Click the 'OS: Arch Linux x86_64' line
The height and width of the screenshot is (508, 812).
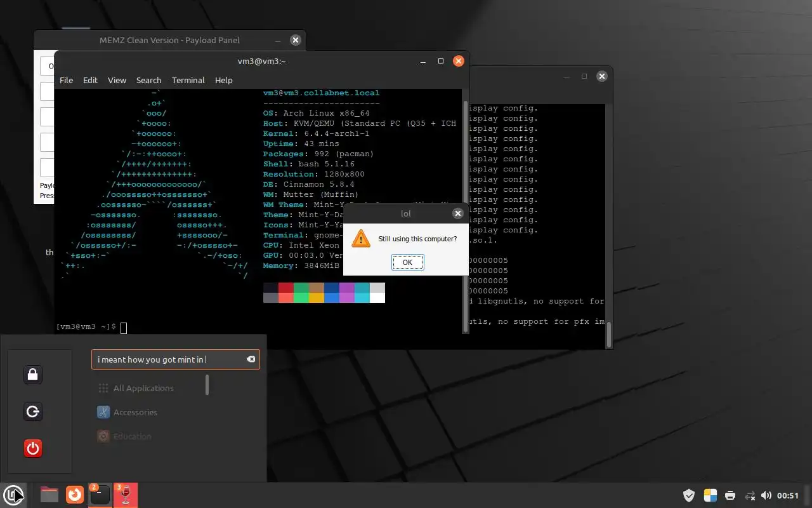317,113
